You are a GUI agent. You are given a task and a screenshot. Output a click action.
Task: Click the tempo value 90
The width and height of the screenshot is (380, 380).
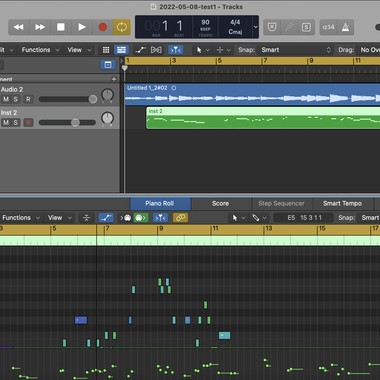point(205,22)
